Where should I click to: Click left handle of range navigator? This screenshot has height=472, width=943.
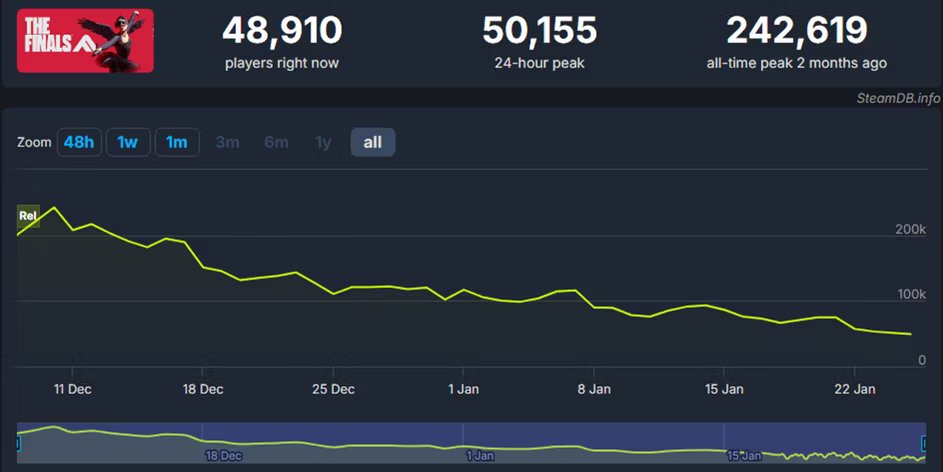coord(18,444)
